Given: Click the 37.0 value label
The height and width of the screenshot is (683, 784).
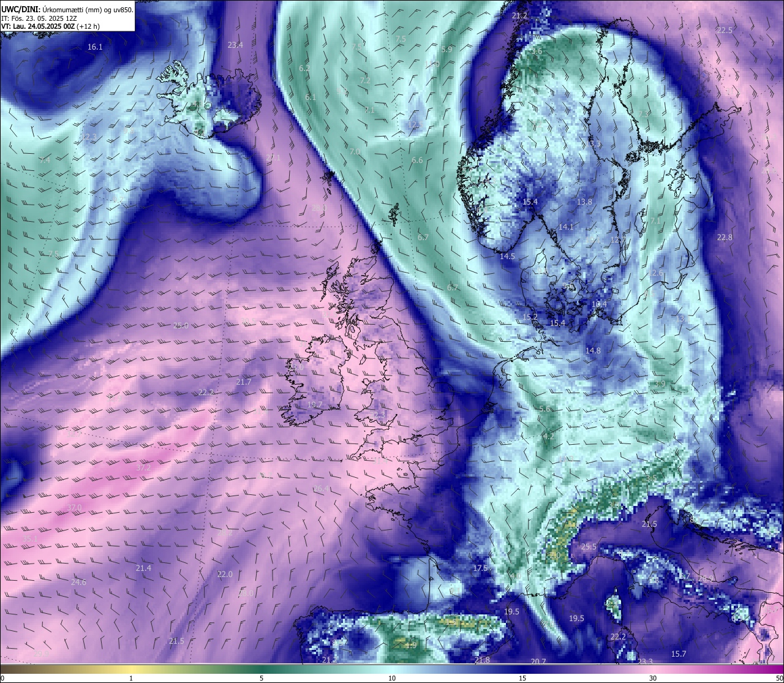Looking at the screenshot, I should [74, 508].
